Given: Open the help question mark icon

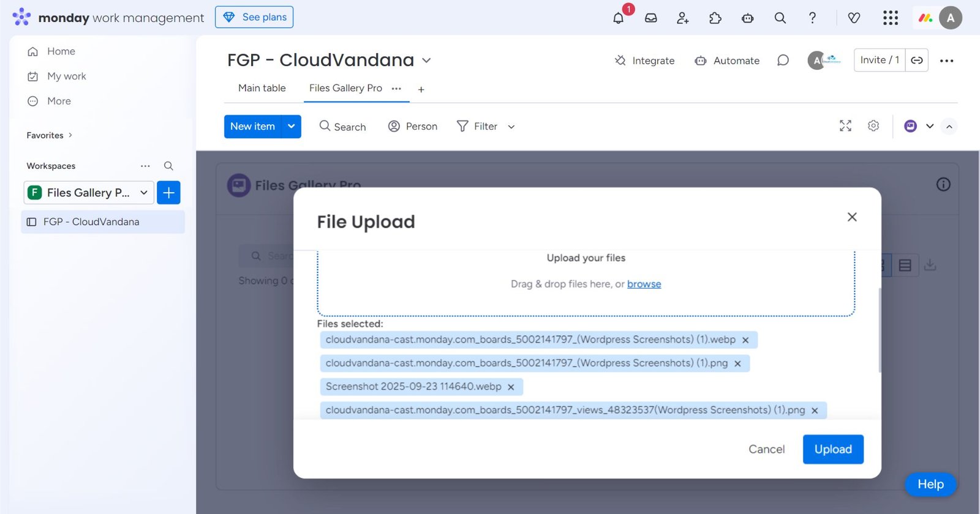Looking at the screenshot, I should pos(812,18).
